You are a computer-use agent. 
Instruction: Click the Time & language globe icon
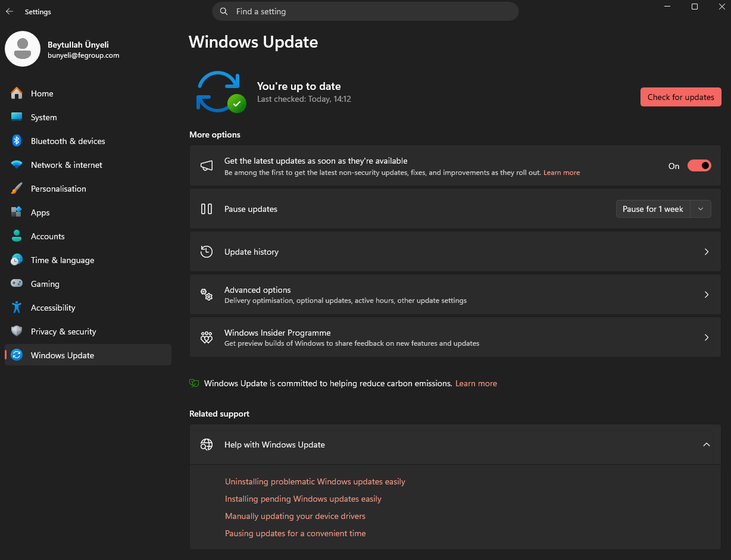[x=17, y=260]
